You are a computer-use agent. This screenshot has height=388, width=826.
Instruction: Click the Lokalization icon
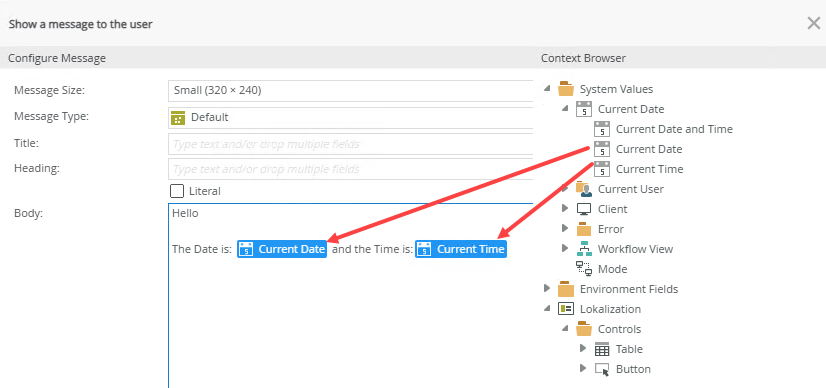[566, 309]
